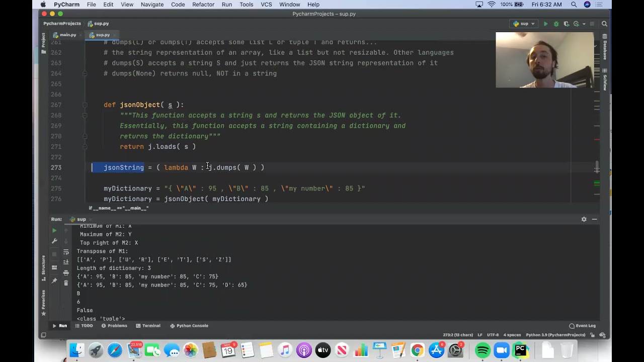Toggle Scroll to End in the Run console
Image resolution: width=644 pixels, height=362 pixels.
[66, 262]
